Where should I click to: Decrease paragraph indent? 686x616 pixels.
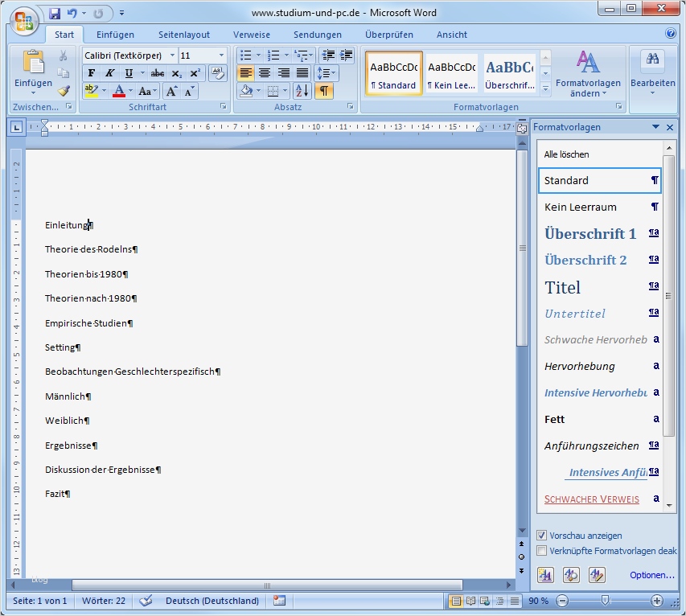(328, 55)
